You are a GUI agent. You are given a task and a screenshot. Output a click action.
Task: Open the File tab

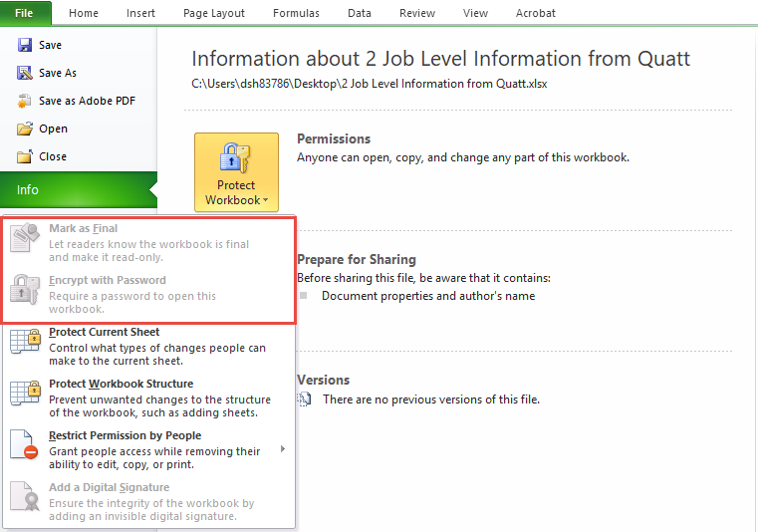(x=24, y=13)
